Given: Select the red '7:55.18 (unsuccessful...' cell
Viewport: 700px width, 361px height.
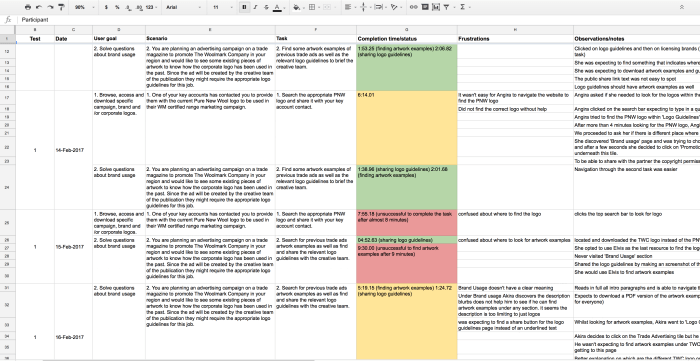Looking at the screenshot, I should [x=407, y=223].
